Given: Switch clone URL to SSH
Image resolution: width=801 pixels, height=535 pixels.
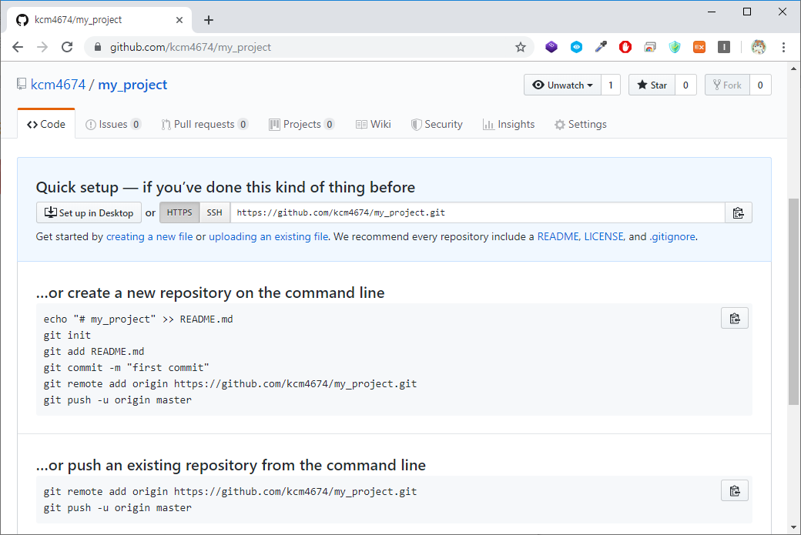Looking at the screenshot, I should (215, 213).
